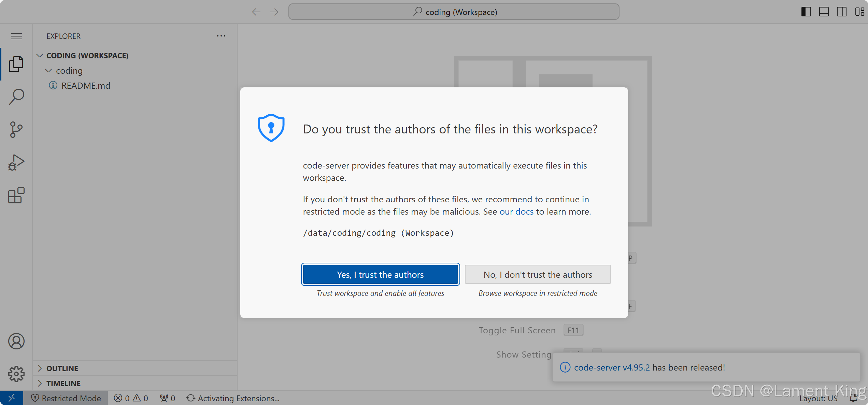The image size is (868, 405).
Task: Click No, I don't trust the authors
Action: 538,275
